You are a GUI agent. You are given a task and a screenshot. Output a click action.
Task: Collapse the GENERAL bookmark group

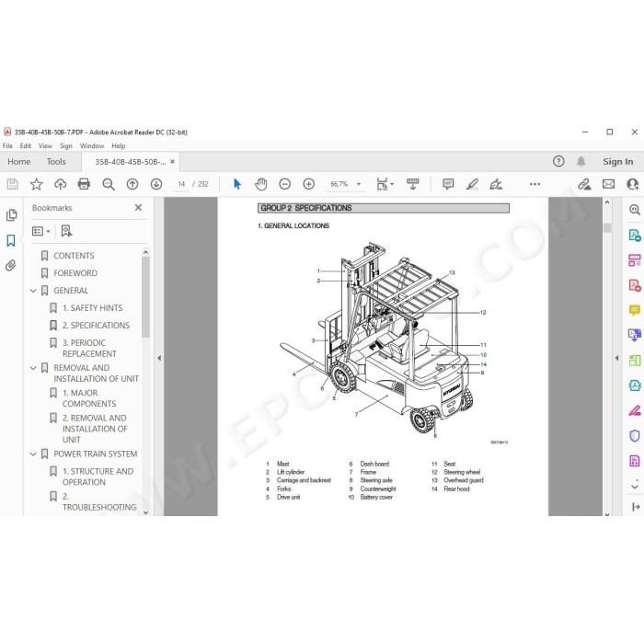33,291
